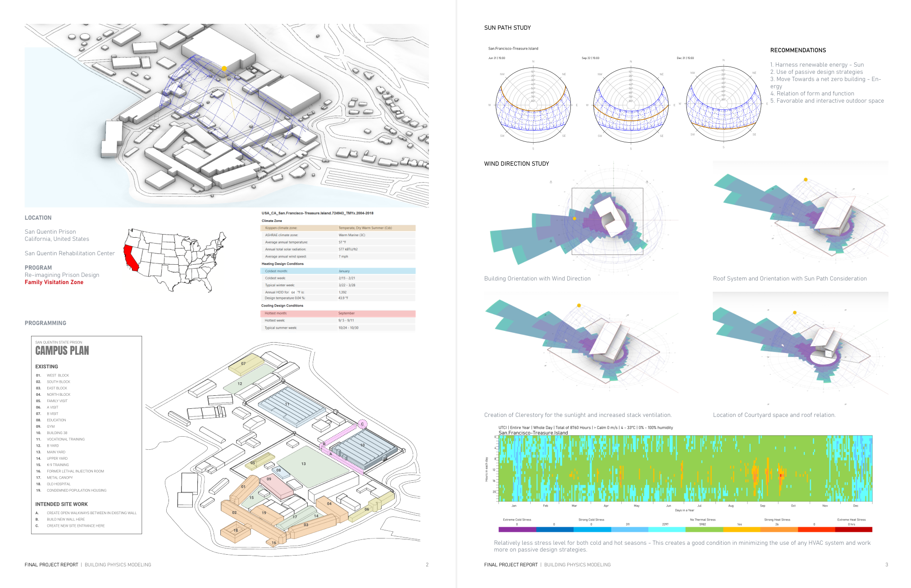Select the Sep 22 sun path diagram
Screen dimensions: 911x588
tap(630, 106)
